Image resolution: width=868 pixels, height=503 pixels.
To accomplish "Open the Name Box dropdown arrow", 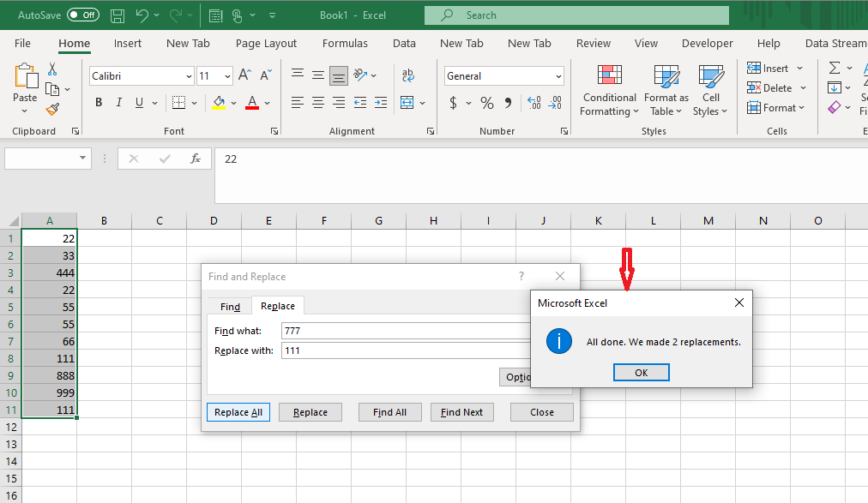I will pyautogui.click(x=82, y=159).
